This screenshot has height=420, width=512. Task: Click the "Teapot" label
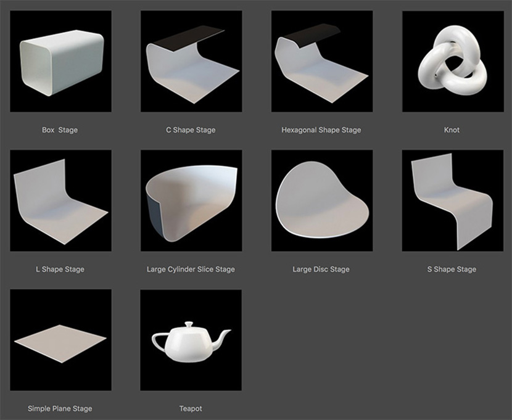(x=191, y=408)
